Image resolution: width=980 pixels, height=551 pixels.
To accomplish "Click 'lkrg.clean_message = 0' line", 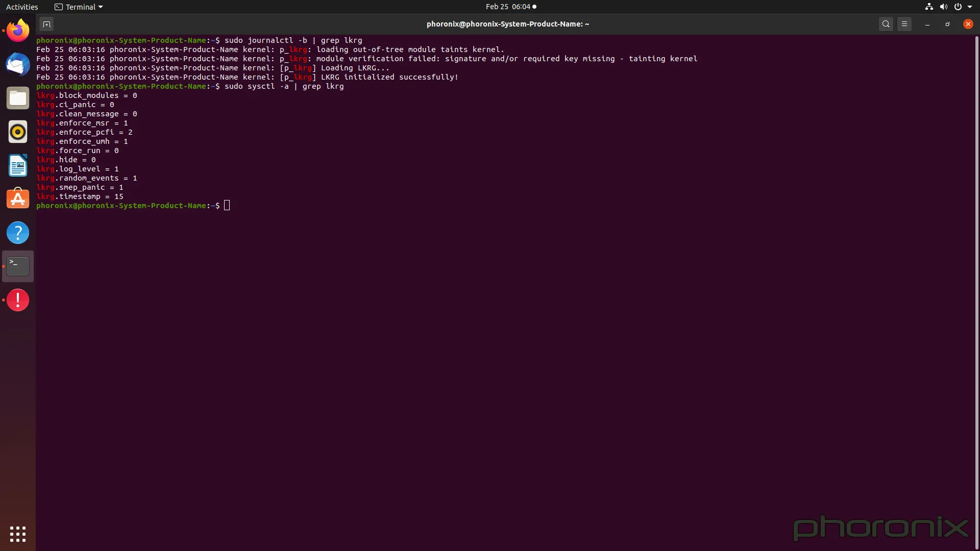I will point(87,114).
